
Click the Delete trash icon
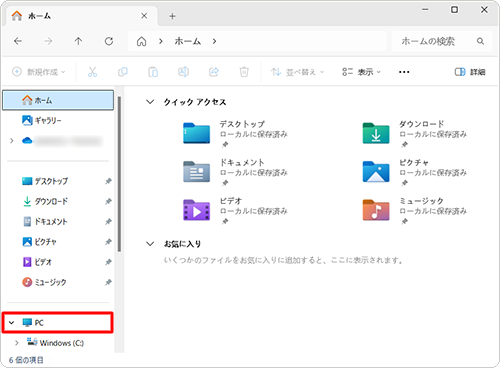tap(244, 72)
